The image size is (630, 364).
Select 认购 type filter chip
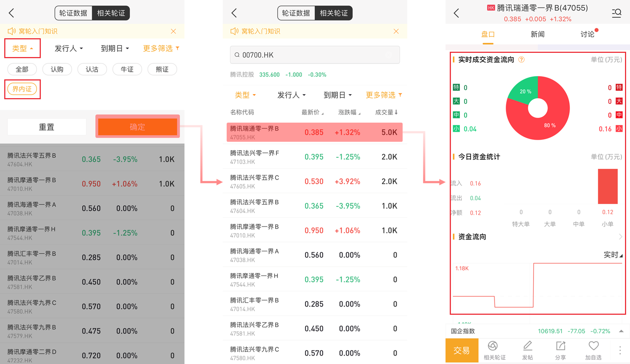(57, 69)
